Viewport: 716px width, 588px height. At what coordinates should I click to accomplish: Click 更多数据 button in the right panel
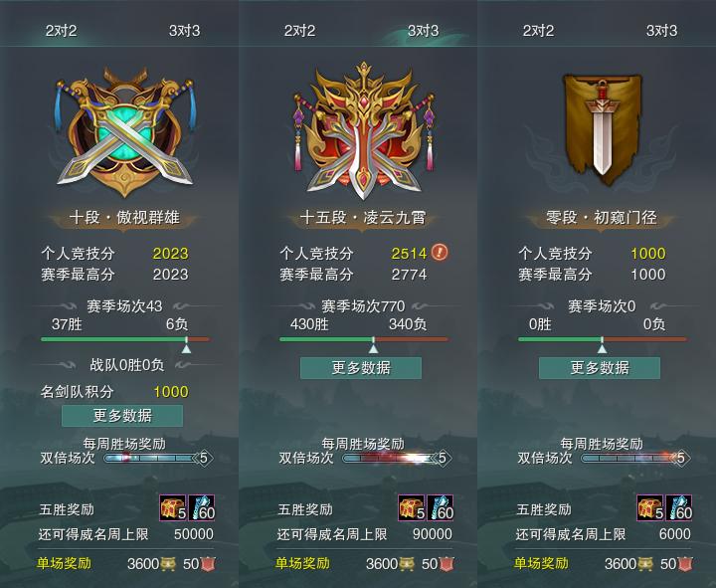(600, 368)
